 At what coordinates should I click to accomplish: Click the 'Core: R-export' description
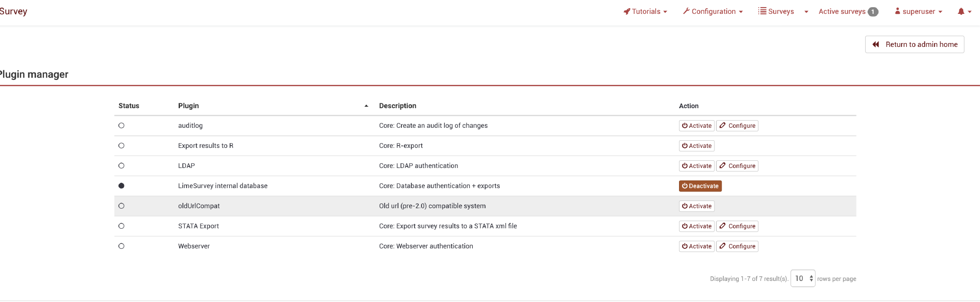401,145
